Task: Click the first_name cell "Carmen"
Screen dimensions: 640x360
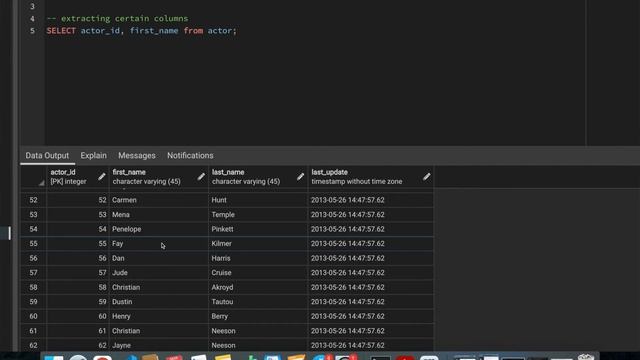Action: pos(159,200)
